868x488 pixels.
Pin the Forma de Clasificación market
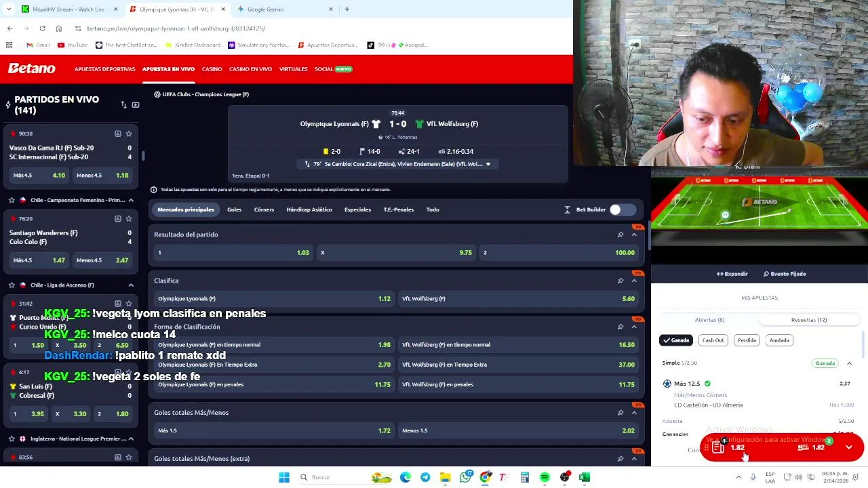[x=620, y=327]
